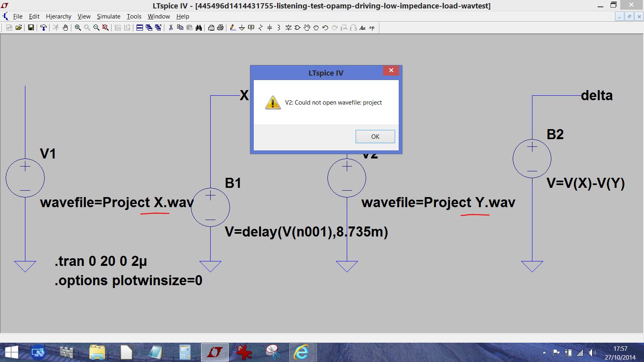Click the Open file folder icon
Viewport: 644px width, 362px height.
19,27
